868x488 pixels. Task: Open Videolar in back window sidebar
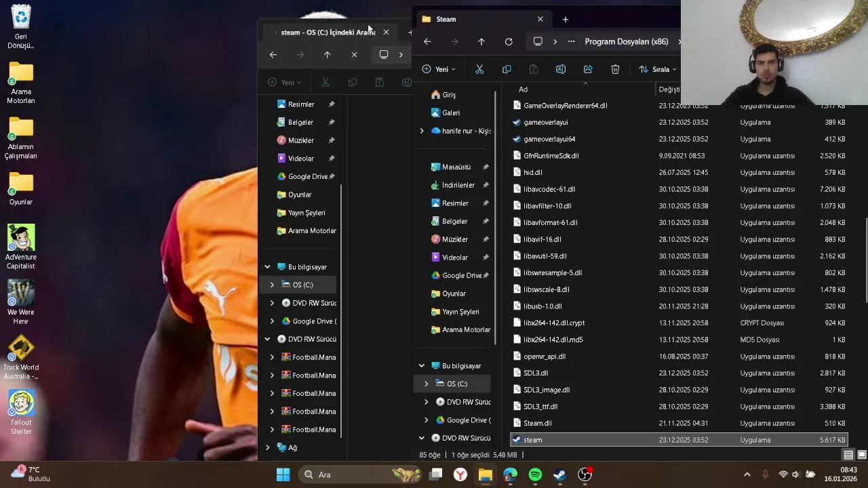[x=300, y=159]
